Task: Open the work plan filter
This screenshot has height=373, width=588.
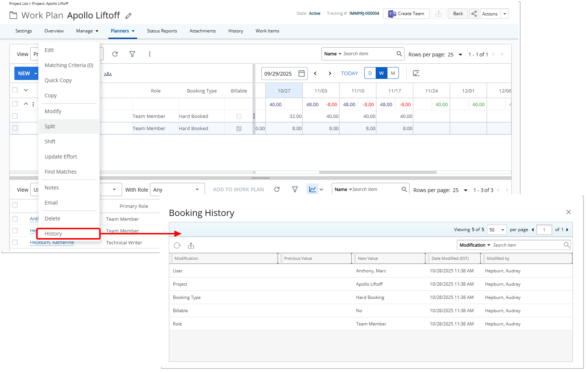Action: [x=132, y=54]
